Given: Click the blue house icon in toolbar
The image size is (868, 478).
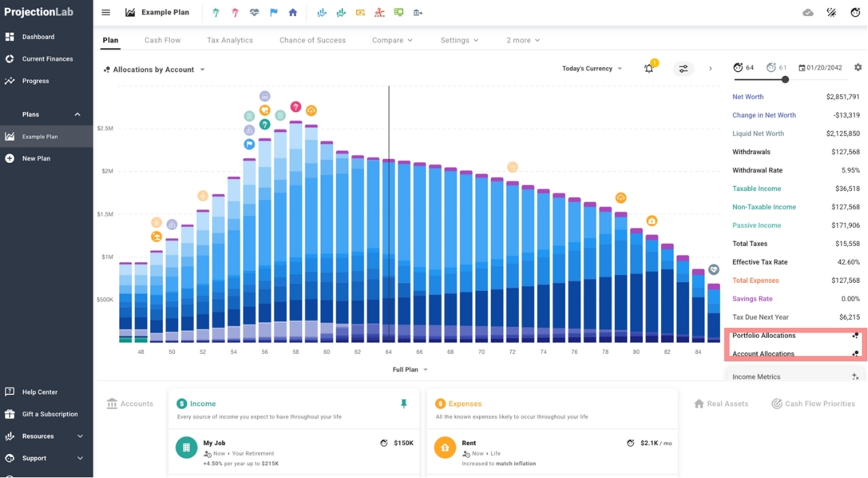Looking at the screenshot, I should pyautogui.click(x=293, y=12).
